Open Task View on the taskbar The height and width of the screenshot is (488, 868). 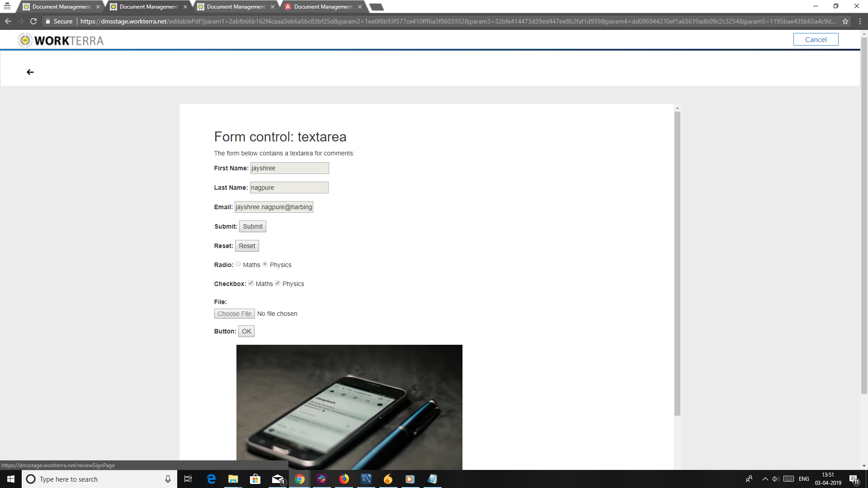[188, 479]
